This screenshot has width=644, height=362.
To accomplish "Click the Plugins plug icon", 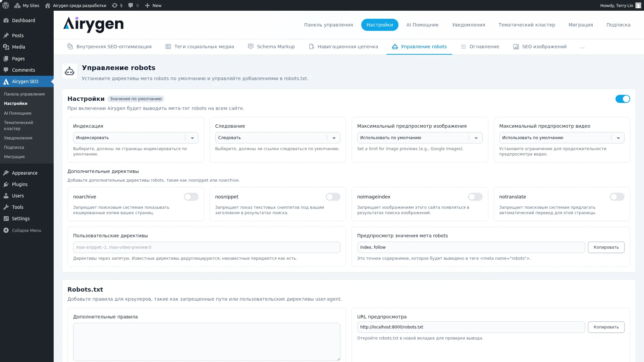I will [x=6, y=184].
